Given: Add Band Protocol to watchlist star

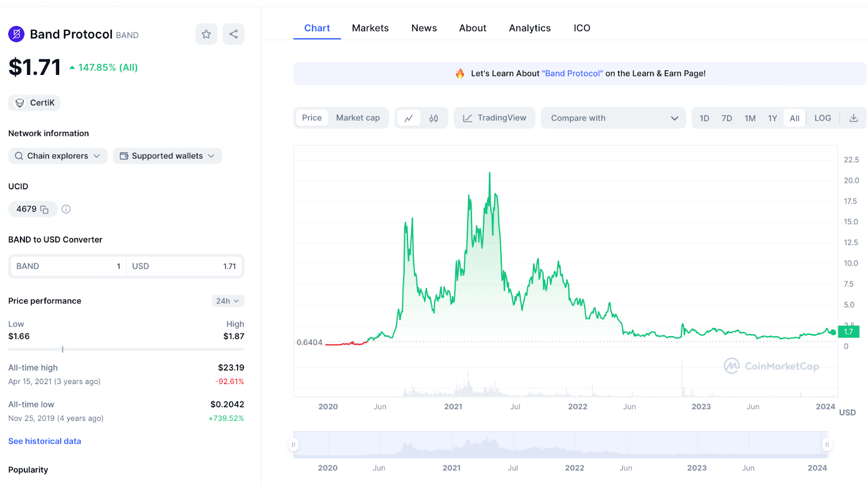Looking at the screenshot, I should pyautogui.click(x=206, y=34).
